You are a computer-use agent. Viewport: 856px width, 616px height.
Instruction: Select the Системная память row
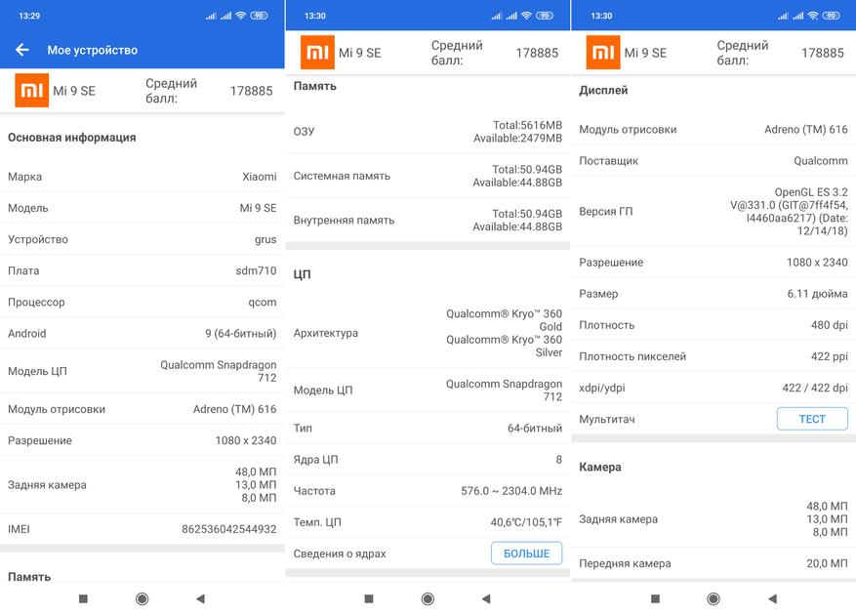point(428,176)
